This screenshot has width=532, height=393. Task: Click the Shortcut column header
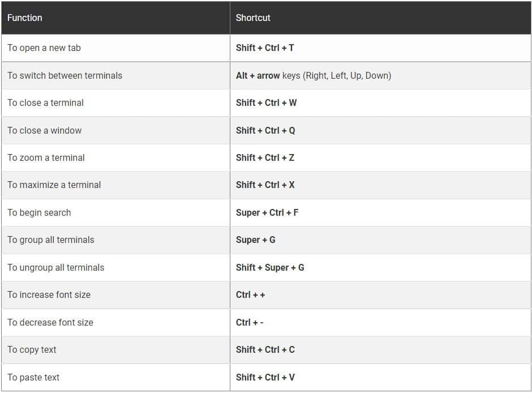[253, 18]
